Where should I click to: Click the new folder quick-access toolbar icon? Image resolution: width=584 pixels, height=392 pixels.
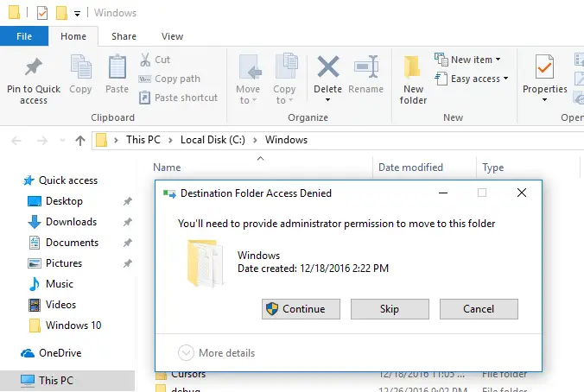pos(61,13)
